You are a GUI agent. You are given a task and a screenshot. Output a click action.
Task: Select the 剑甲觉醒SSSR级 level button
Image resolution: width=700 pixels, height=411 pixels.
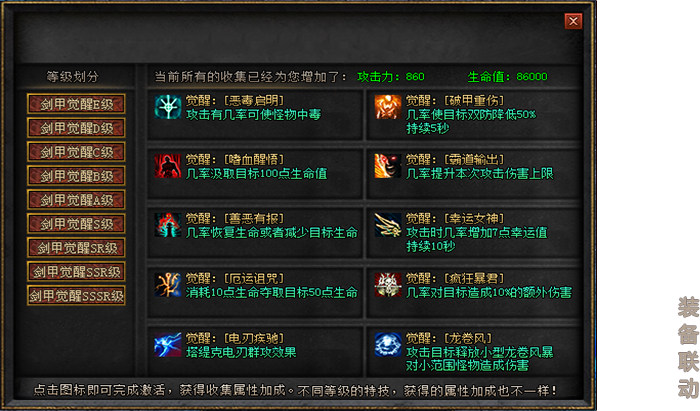[x=76, y=295]
